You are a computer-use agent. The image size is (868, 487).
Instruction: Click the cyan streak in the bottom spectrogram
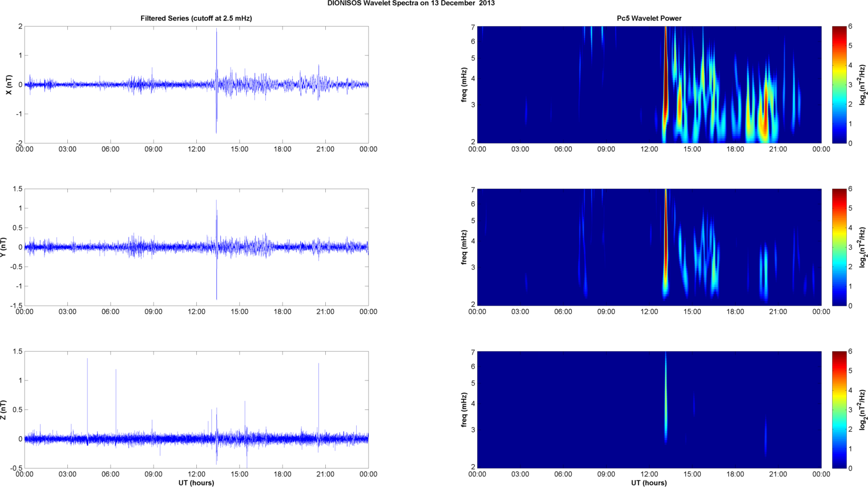click(x=665, y=397)
